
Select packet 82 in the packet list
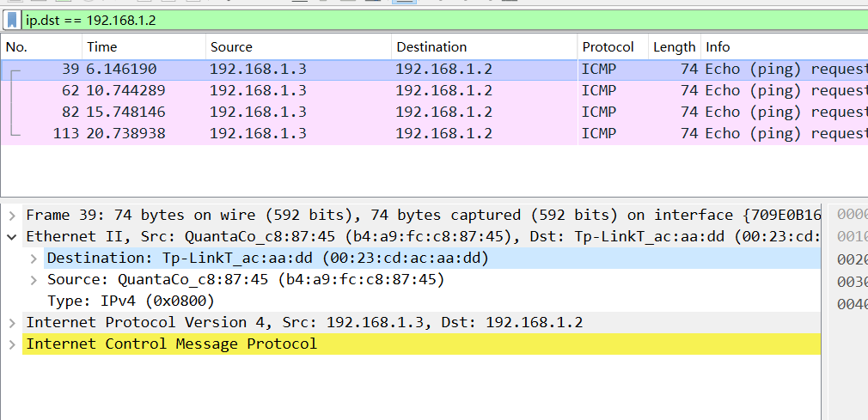pos(258,112)
